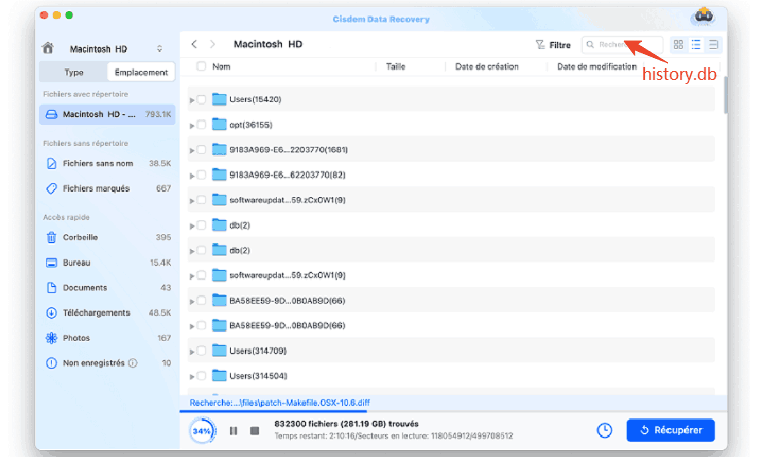The width and height of the screenshot is (763, 457).
Task: Click the Récupérer button
Action: [x=670, y=430]
